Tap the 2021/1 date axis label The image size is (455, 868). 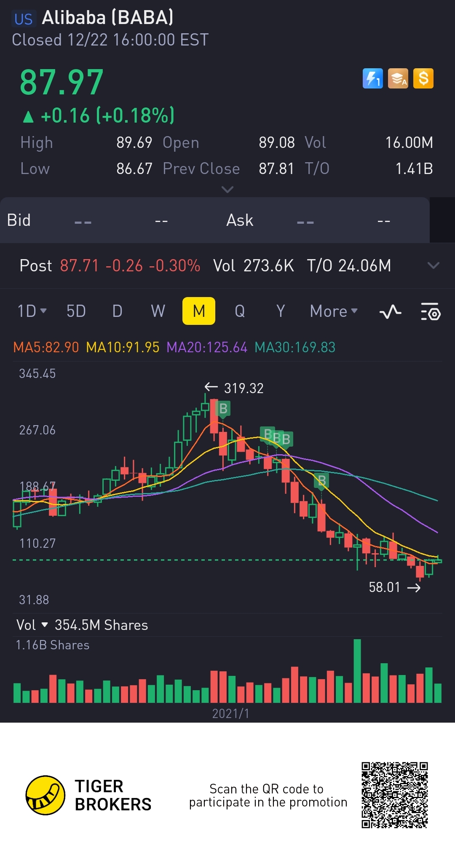(230, 713)
